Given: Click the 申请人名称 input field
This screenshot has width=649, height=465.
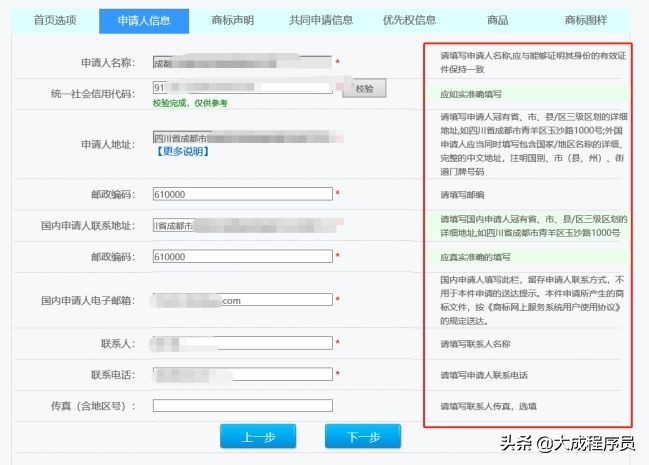Looking at the screenshot, I should [243, 63].
